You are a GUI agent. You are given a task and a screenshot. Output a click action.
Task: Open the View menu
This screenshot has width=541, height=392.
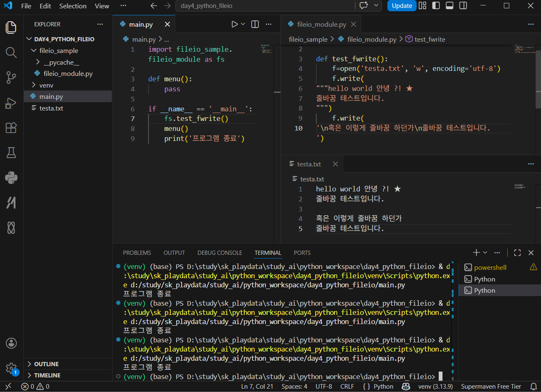102,6
